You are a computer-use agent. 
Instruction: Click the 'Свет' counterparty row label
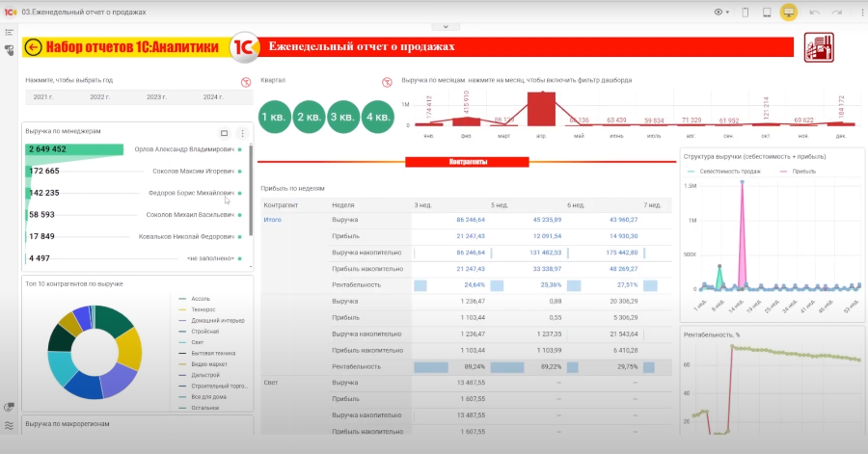tap(271, 383)
